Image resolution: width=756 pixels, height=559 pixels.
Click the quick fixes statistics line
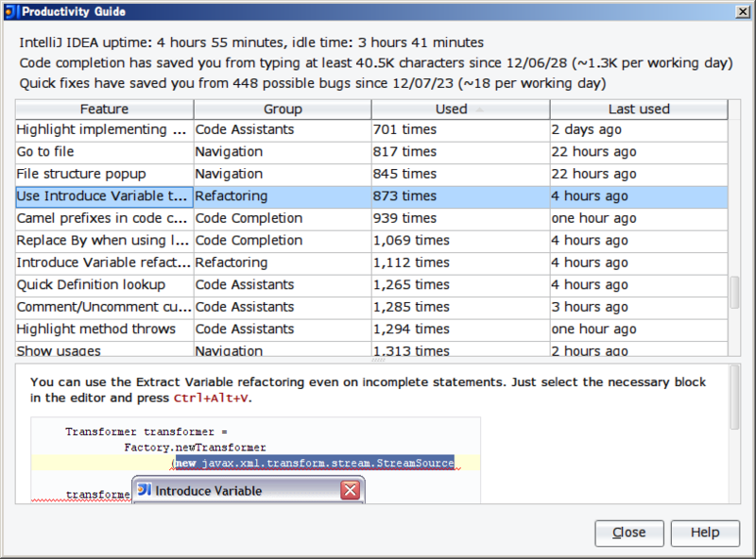click(x=313, y=83)
